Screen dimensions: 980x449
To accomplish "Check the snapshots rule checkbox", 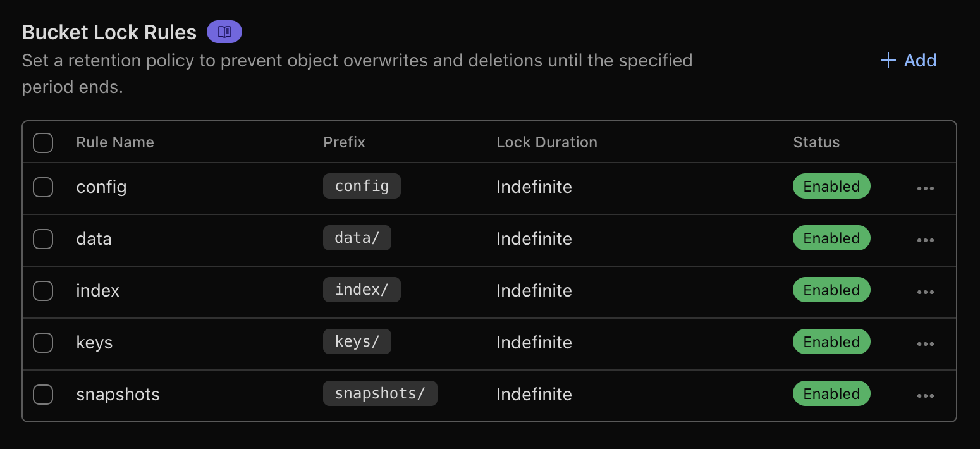I will [43, 395].
